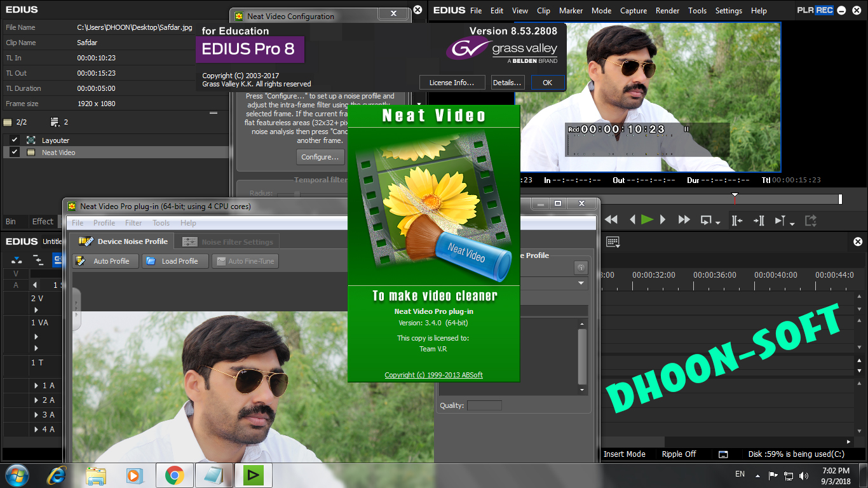Open the Tools menu in EDIUS

pyautogui.click(x=697, y=11)
